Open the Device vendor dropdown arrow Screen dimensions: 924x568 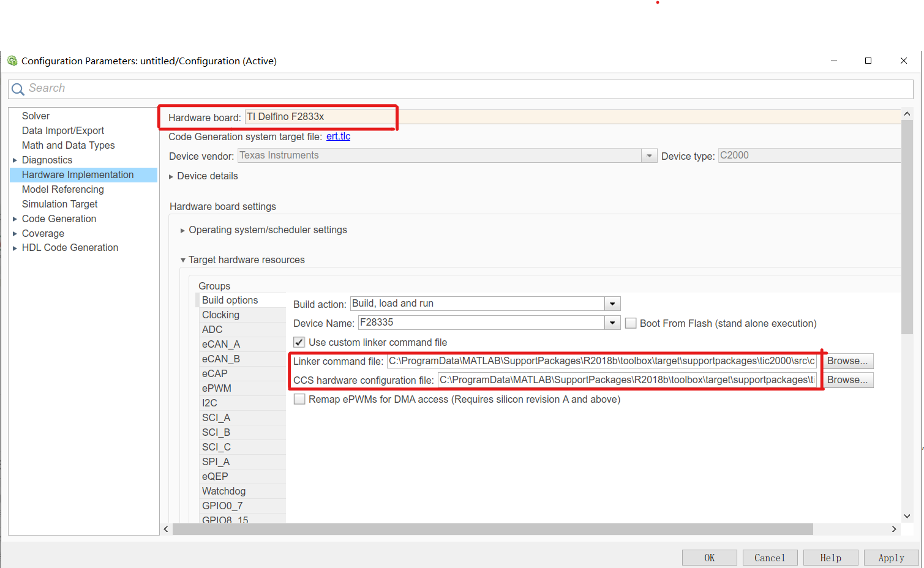pos(649,155)
